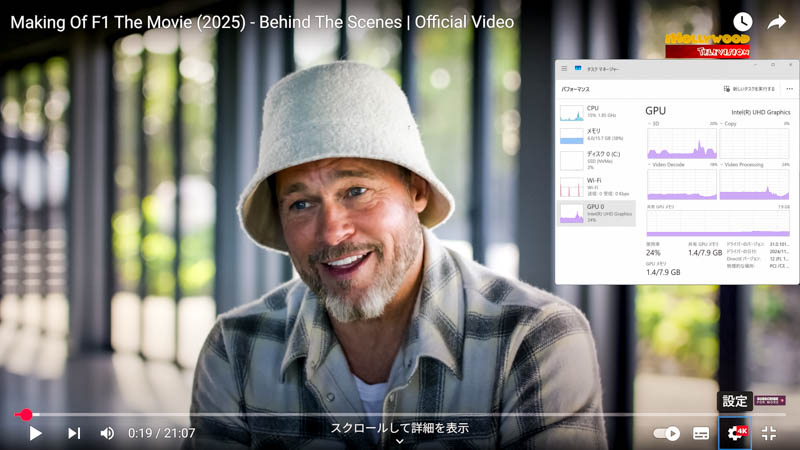
Task: Play the video
Action: pos(35,434)
